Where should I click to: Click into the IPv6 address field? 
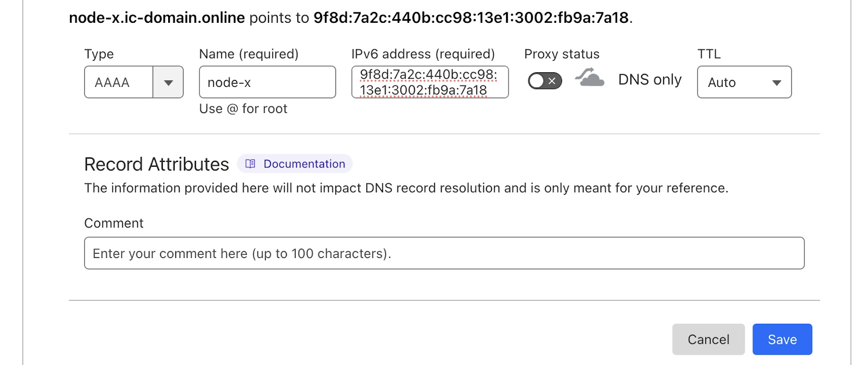430,82
